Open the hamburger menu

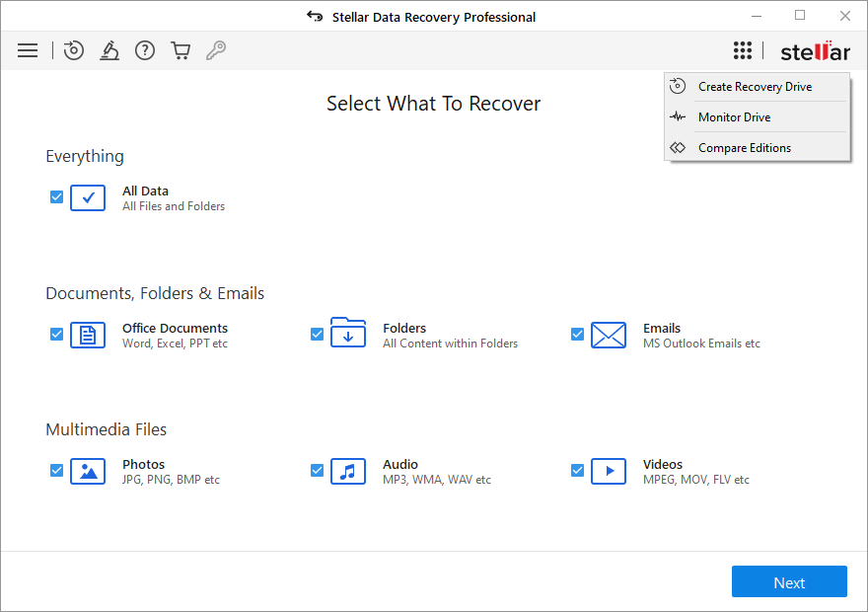(x=28, y=50)
